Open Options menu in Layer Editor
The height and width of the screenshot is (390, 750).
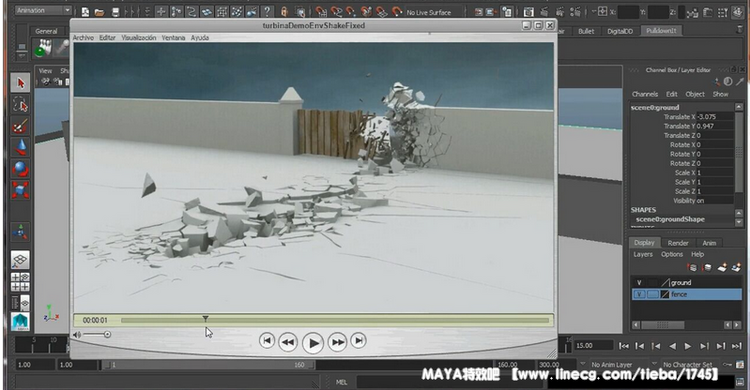point(672,255)
